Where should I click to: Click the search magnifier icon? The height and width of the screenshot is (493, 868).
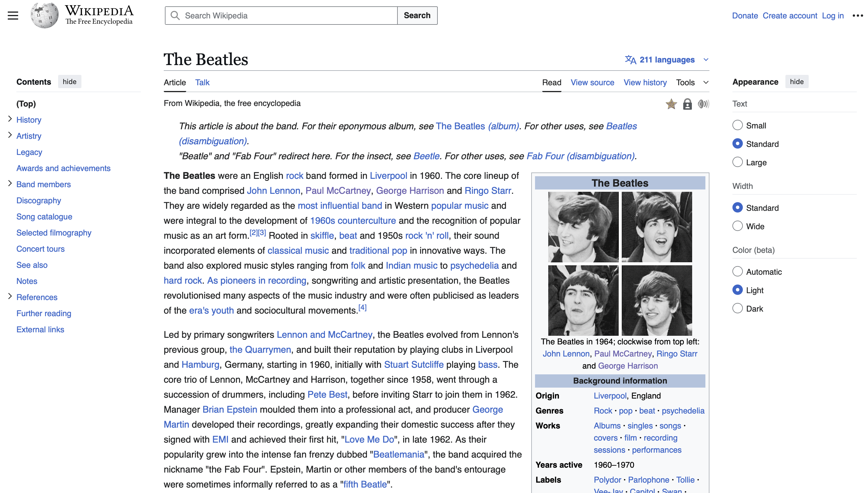175,15
